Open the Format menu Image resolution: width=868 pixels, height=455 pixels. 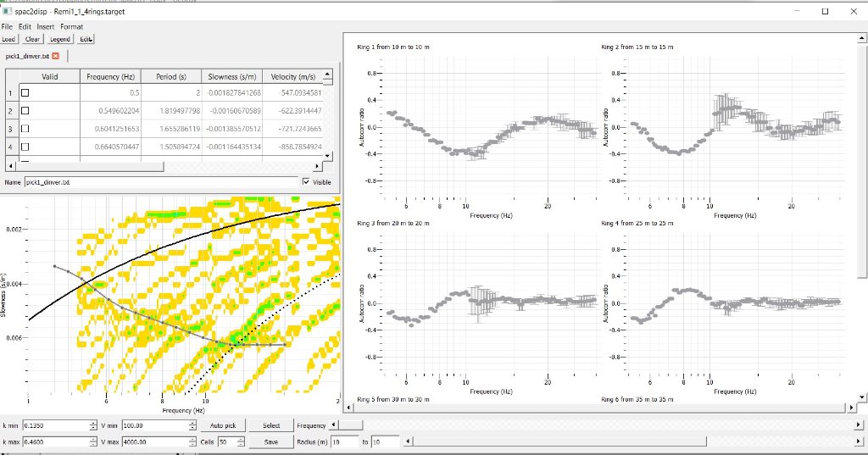(71, 27)
